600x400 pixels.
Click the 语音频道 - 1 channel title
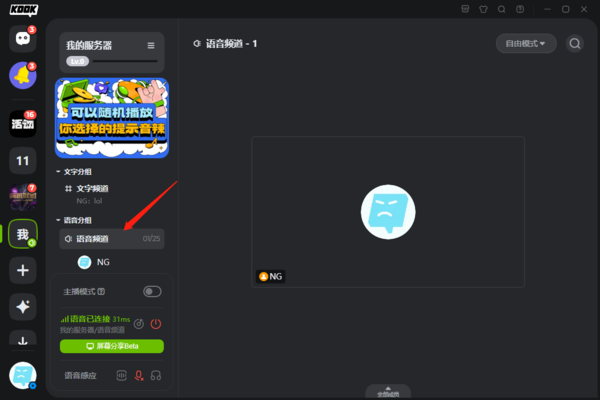[232, 44]
